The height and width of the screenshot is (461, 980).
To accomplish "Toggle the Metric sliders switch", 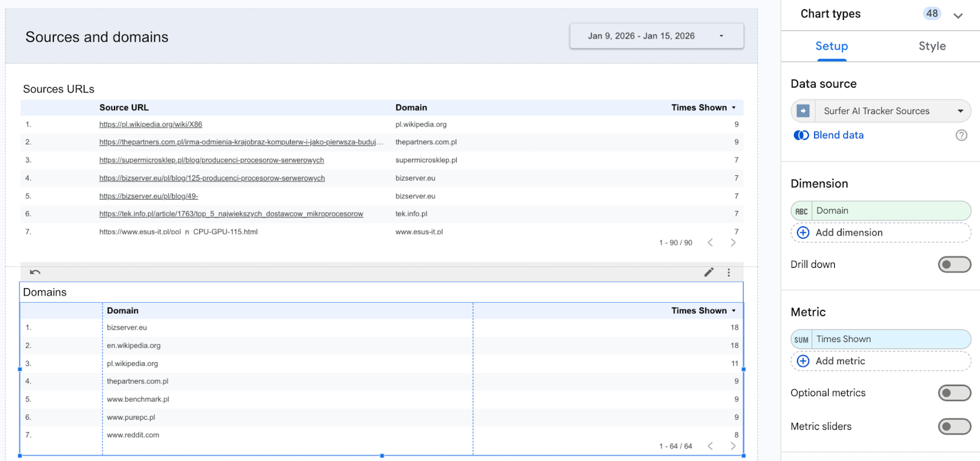I will pyautogui.click(x=954, y=427).
